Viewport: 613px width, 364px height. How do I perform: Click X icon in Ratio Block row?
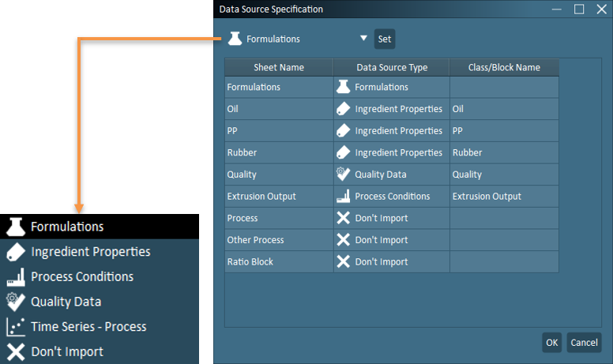pyautogui.click(x=344, y=261)
